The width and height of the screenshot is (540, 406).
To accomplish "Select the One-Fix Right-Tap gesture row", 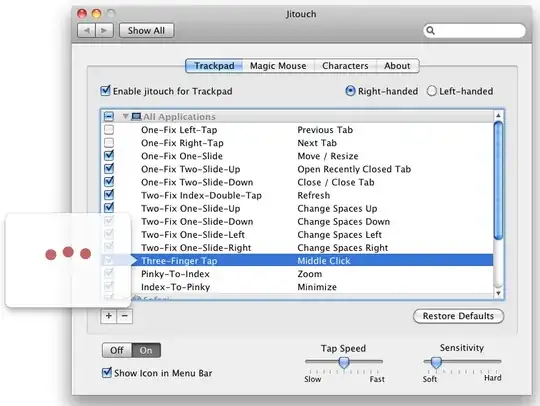I will (x=298, y=143).
